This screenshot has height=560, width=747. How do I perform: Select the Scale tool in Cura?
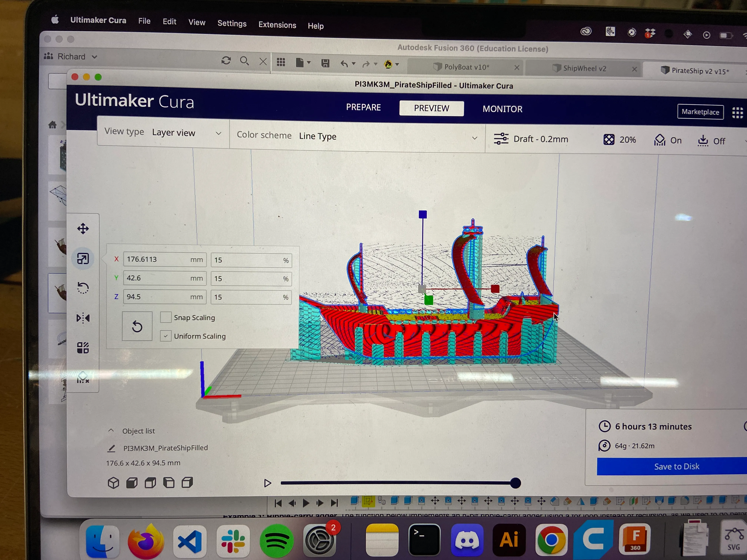point(83,259)
